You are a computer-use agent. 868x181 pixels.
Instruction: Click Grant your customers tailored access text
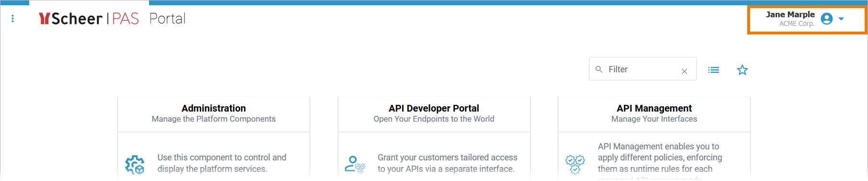pyautogui.click(x=448, y=163)
